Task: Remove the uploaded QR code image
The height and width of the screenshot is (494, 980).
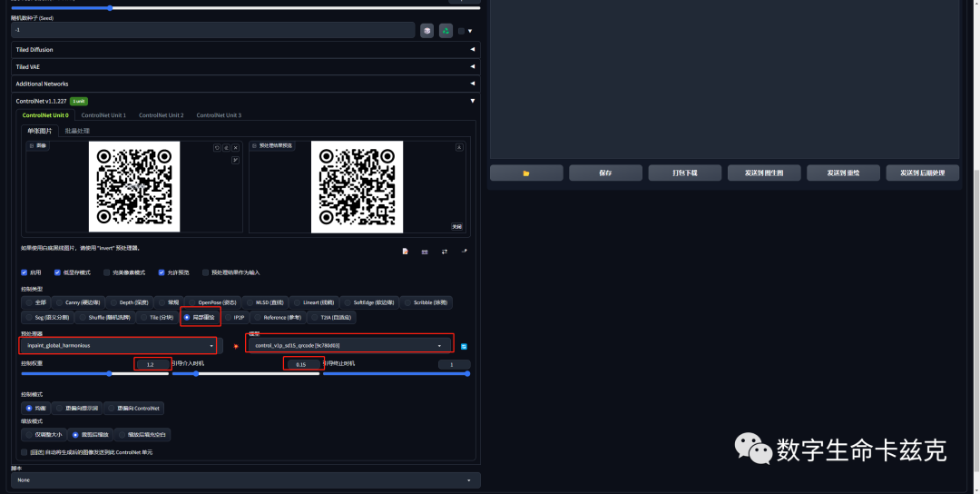Action: pos(236,148)
